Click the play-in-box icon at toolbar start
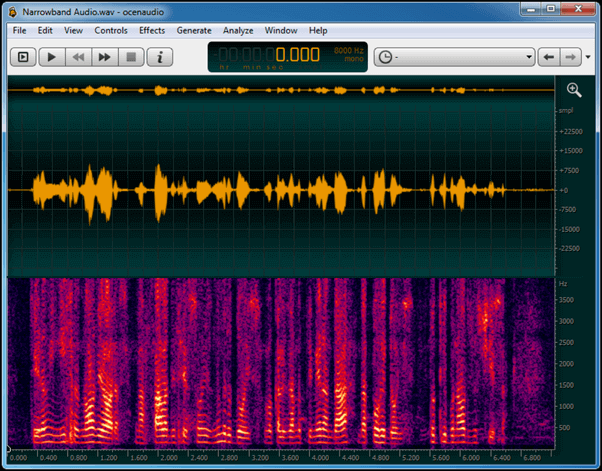The height and width of the screenshot is (471, 602). (24, 57)
